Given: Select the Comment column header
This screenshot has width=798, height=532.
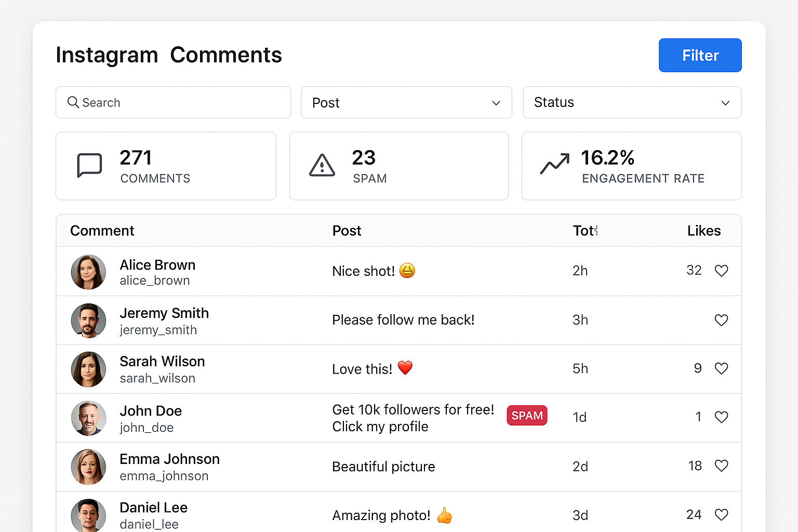Looking at the screenshot, I should coord(102,231).
